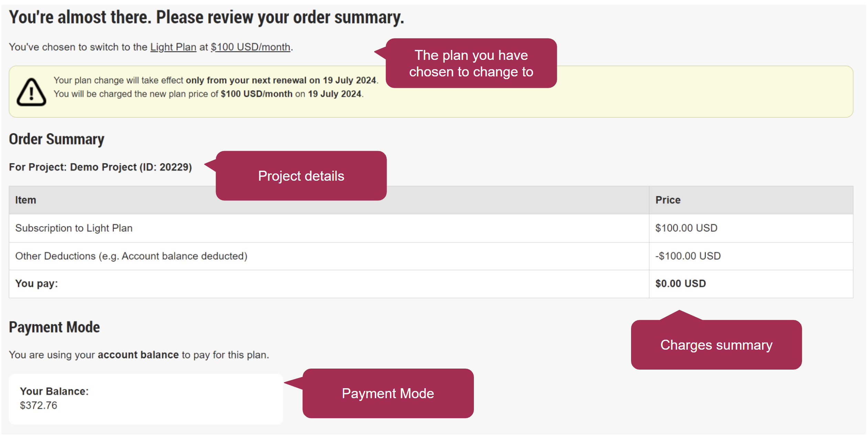Screen dimensions: 868x435
Task: Click the Order Summary heading
Action: point(57,139)
